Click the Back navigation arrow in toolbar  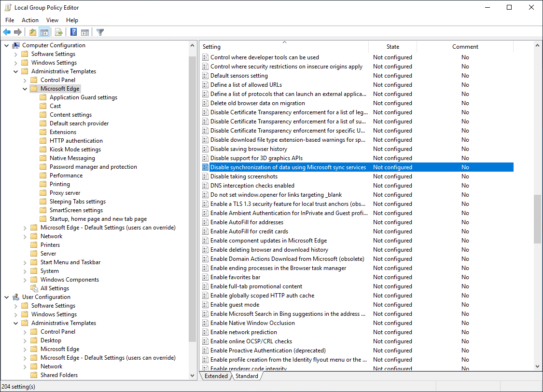click(x=6, y=32)
